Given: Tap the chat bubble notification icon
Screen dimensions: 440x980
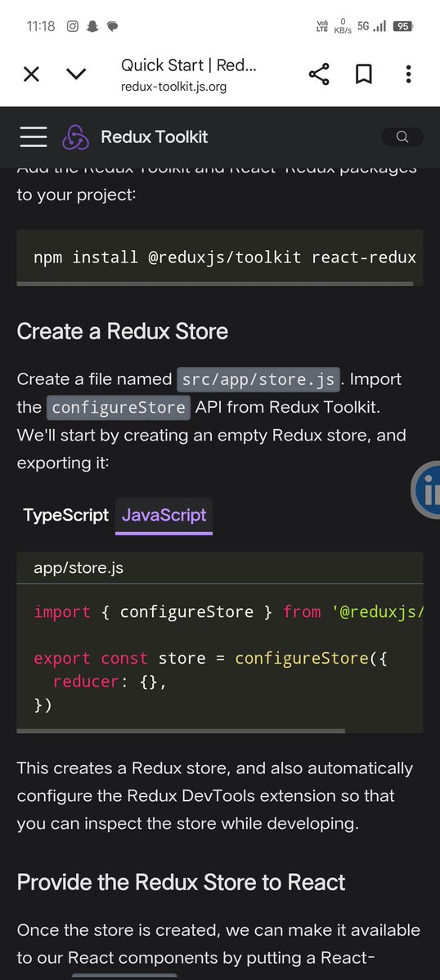Looking at the screenshot, I should pos(113,26).
